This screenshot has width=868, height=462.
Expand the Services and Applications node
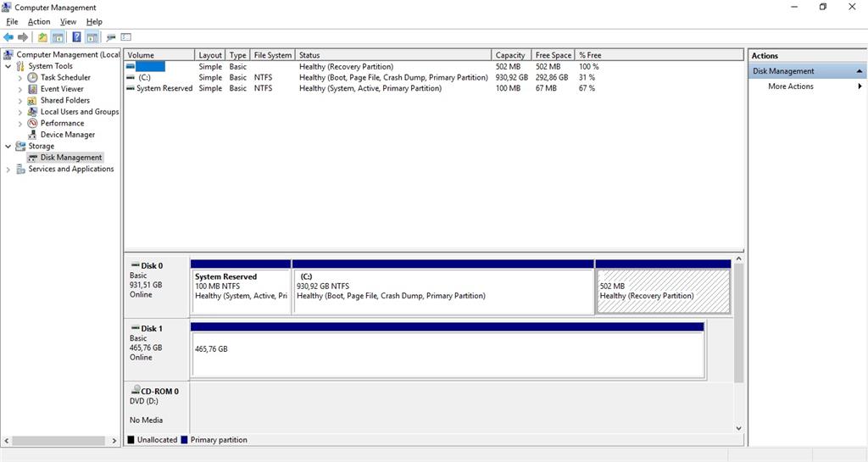[x=8, y=170]
